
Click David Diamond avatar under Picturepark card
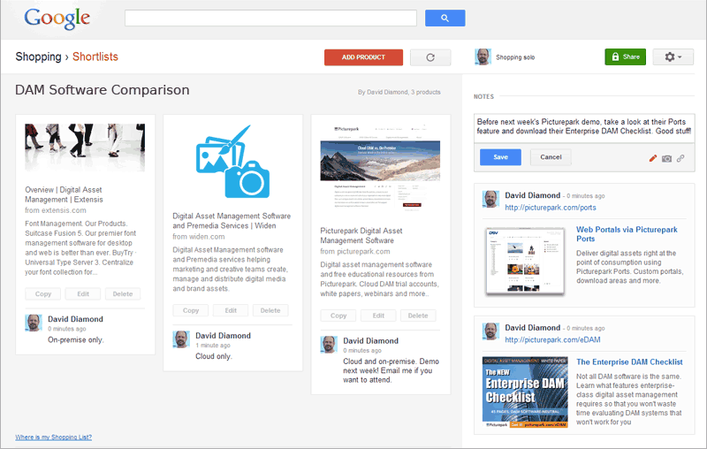pyautogui.click(x=329, y=344)
